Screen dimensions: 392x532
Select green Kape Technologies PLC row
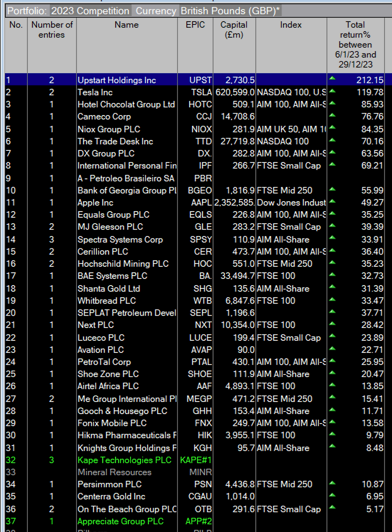(194, 460)
